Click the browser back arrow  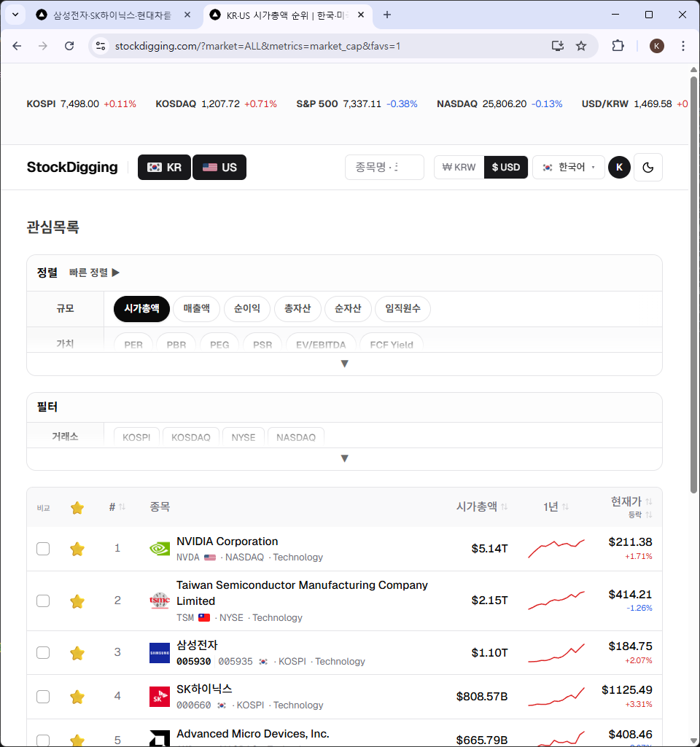click(17, 46)
